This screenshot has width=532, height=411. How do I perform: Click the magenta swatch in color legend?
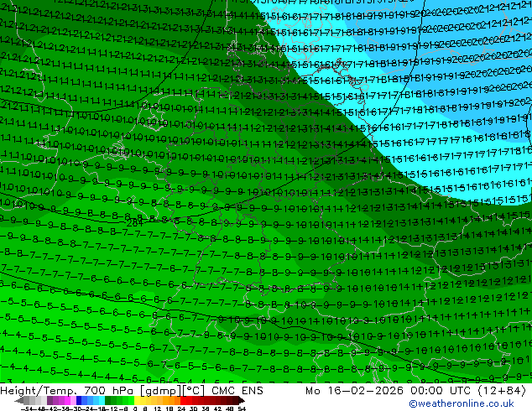pos(67,400)
